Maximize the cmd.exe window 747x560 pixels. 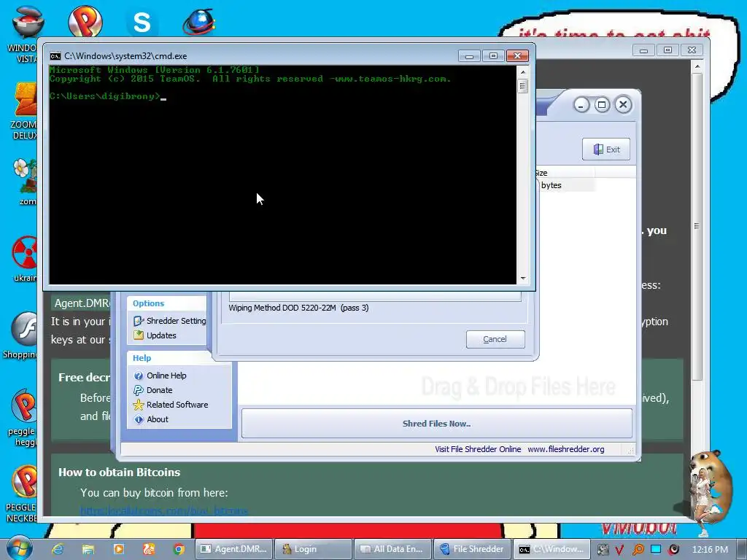(x=493, y=56)
